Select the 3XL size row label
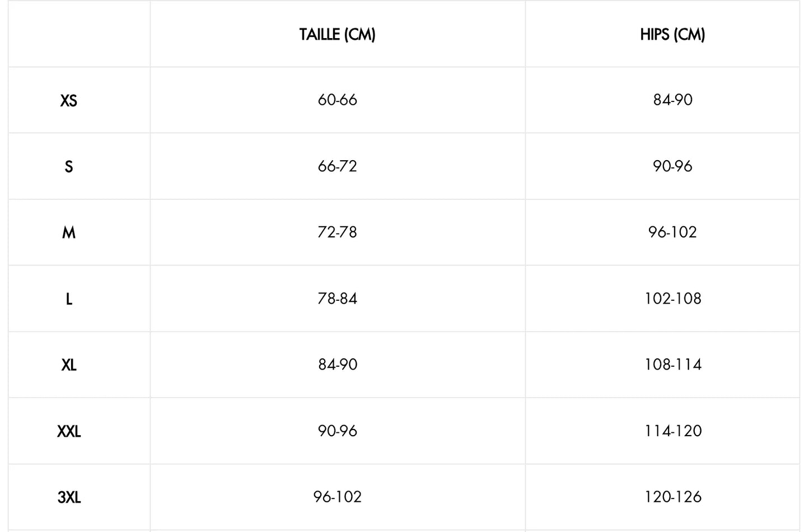This screenshot has width=809, height=532. 68,497
